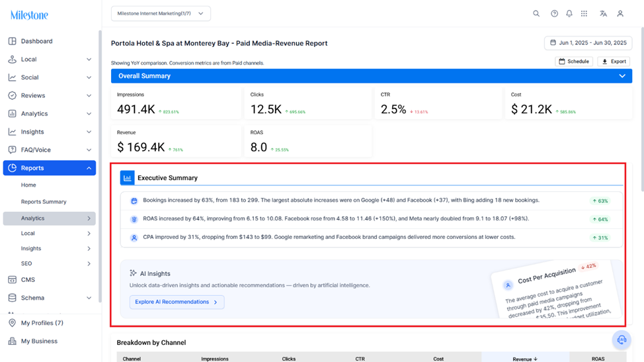Open the Jun 1 - Jun 30, 2025 date picker
This screenshot has height=362, width=644.
pos(588,43)
